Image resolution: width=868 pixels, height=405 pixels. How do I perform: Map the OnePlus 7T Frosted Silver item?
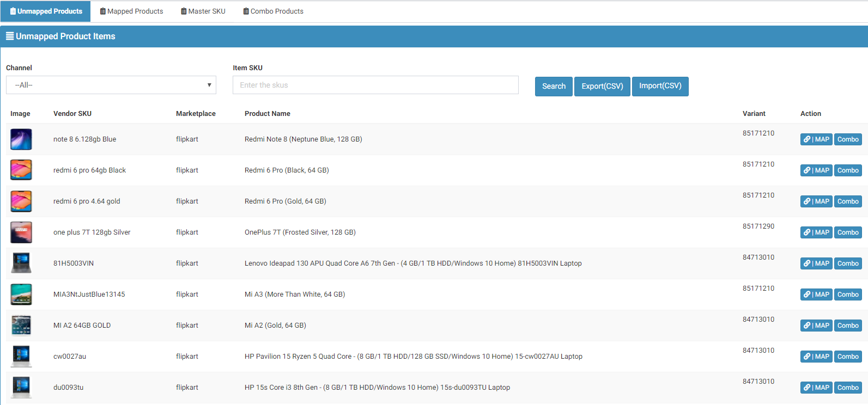[816, 232]
